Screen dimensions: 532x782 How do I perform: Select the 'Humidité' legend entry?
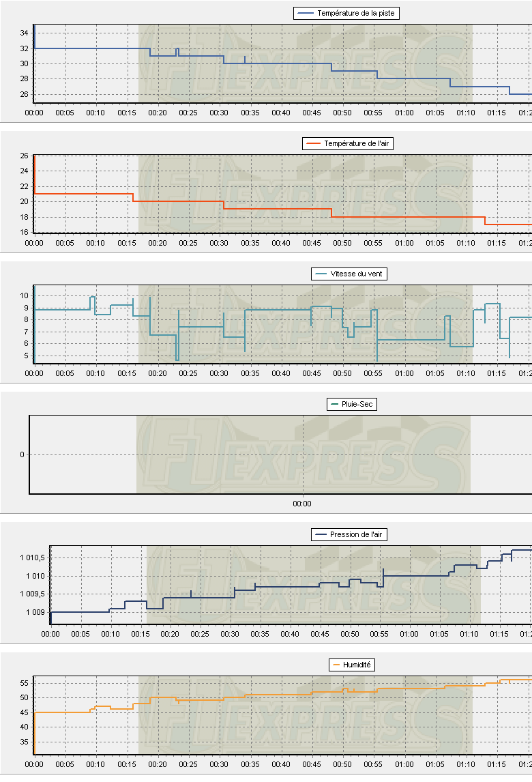(359, 665)
